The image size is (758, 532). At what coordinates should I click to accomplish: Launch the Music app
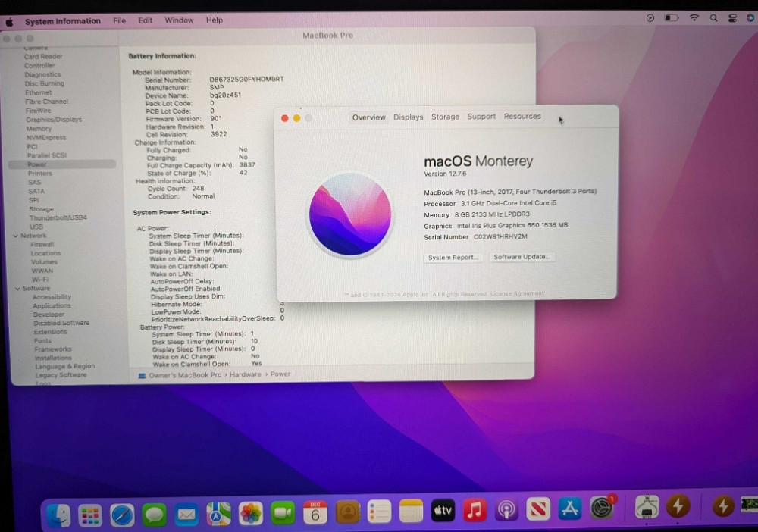[x=474, y=509]
